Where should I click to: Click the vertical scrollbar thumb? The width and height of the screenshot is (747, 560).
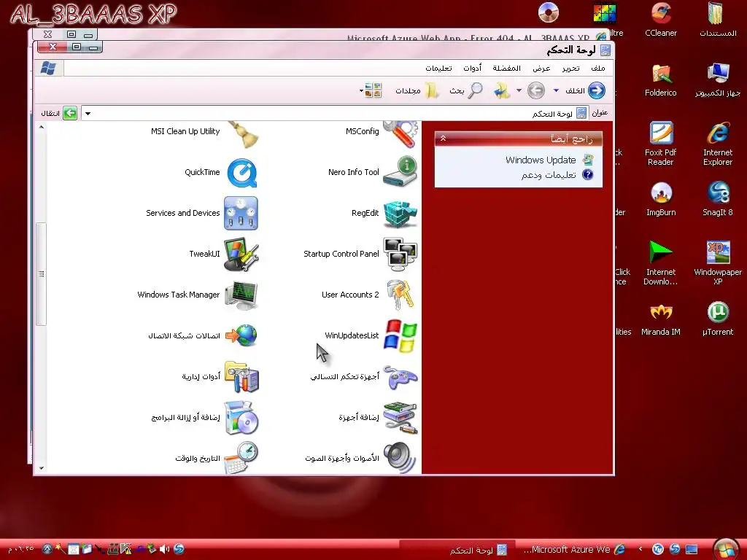click(42, 274)
